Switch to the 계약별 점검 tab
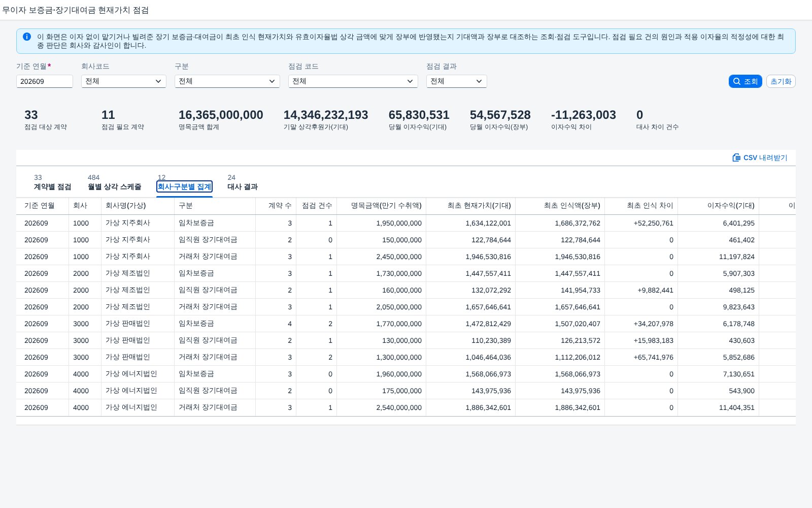Screen dimensions: 812x508 (52, 187)
